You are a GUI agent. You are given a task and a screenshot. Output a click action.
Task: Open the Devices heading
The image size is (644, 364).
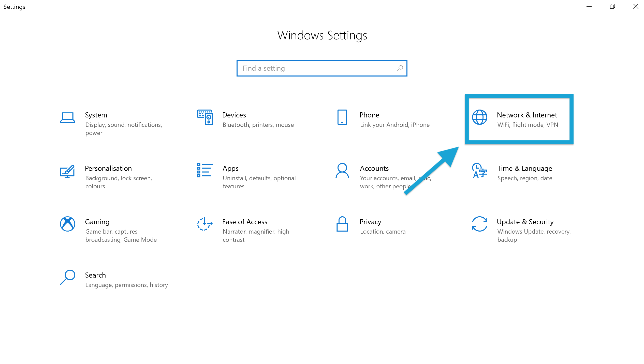click(234, 115)
